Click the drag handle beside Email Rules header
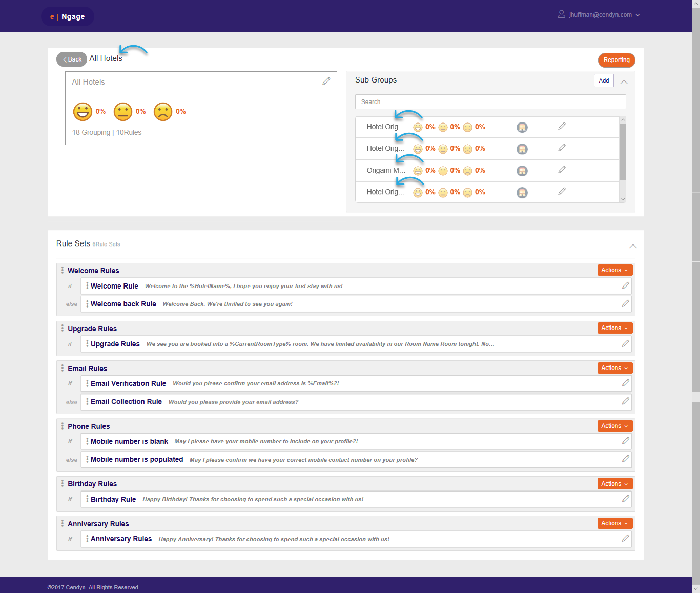Image resolution: width=700 pixels, height=593 pixels. coord(63,368)
